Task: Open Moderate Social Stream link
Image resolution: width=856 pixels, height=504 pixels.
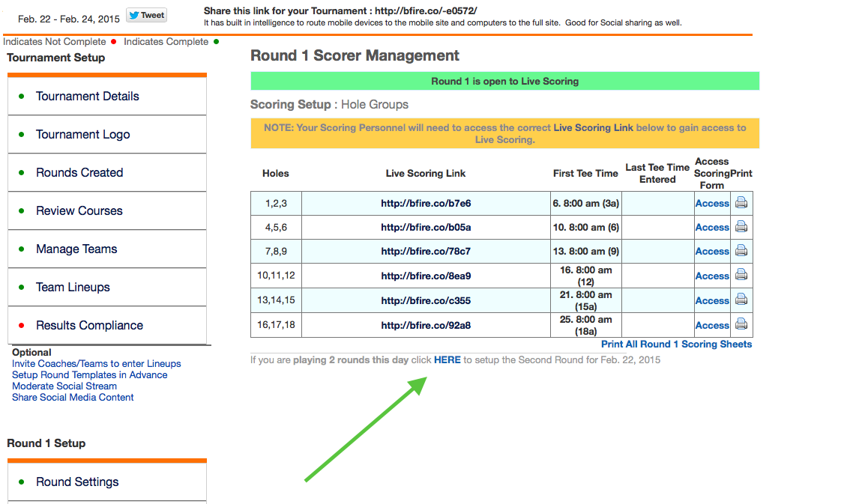Action: (64, 386)
